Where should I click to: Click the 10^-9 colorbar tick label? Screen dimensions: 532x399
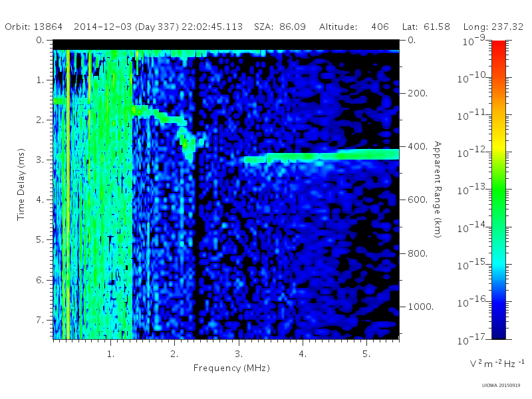click(474, 41)
